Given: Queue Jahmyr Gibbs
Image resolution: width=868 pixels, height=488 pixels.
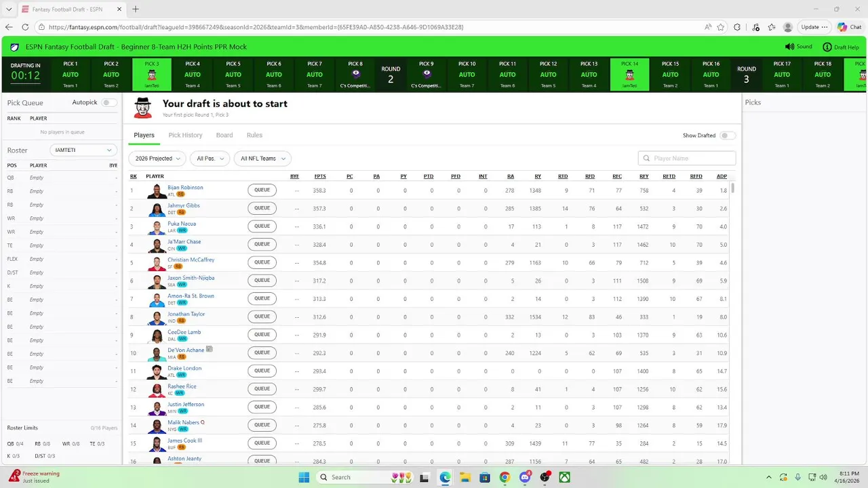Looking at the screenshot, I should point(262,208).
